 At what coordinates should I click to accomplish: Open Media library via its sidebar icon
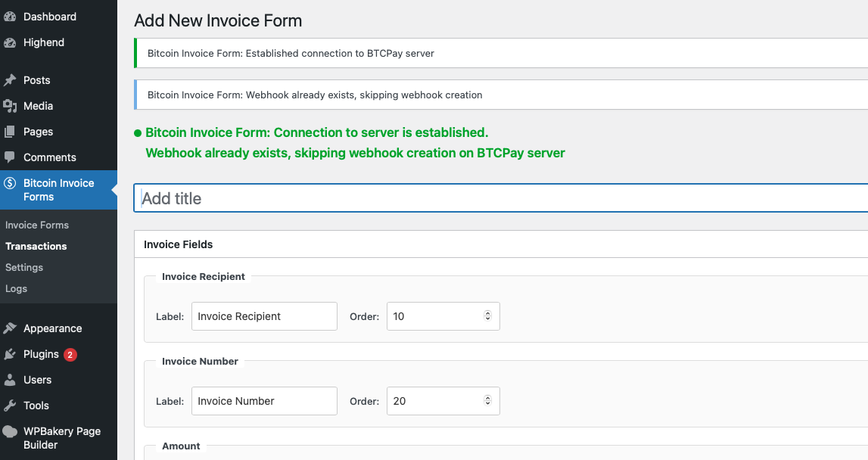11,106
